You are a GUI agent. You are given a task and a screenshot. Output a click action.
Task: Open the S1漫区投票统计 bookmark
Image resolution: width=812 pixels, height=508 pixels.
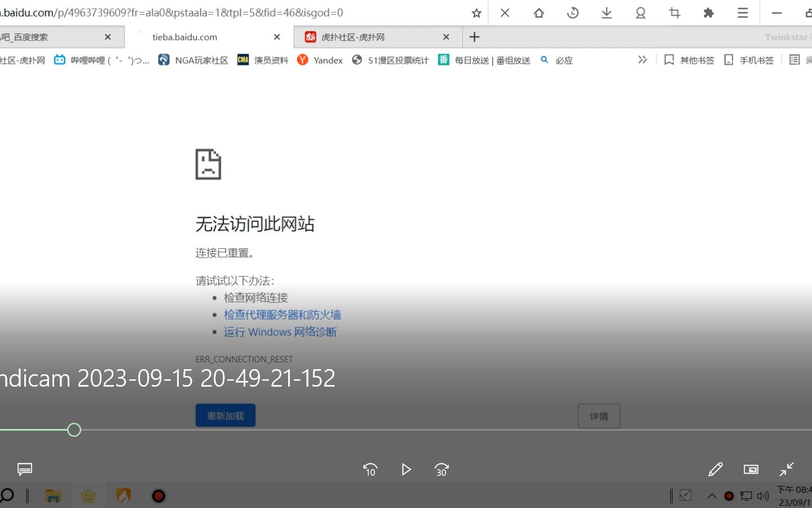coord(390,60)
